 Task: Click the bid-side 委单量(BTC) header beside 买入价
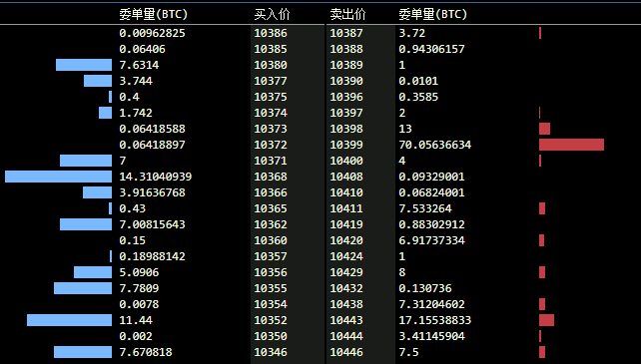click(x=154, y=14)
